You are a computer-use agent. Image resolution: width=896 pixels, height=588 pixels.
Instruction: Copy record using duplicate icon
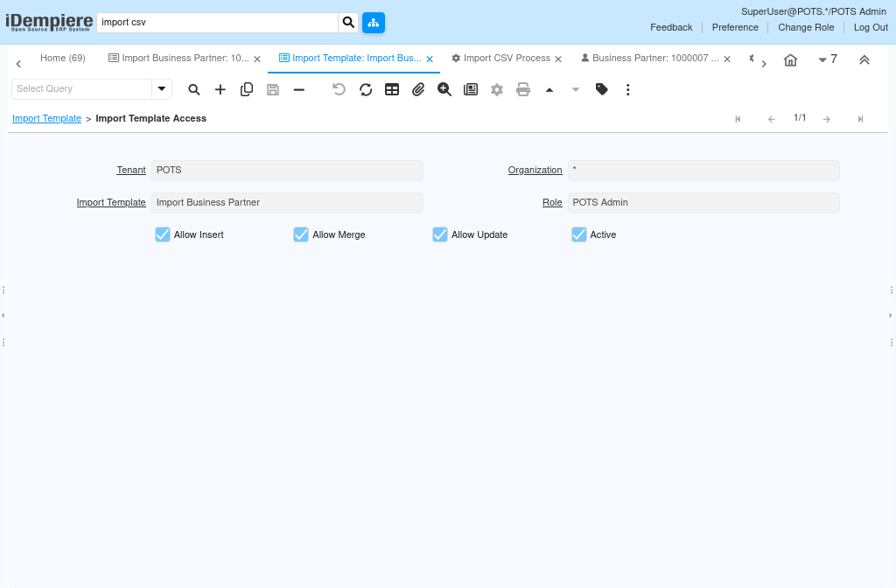[x=246, y=90]
